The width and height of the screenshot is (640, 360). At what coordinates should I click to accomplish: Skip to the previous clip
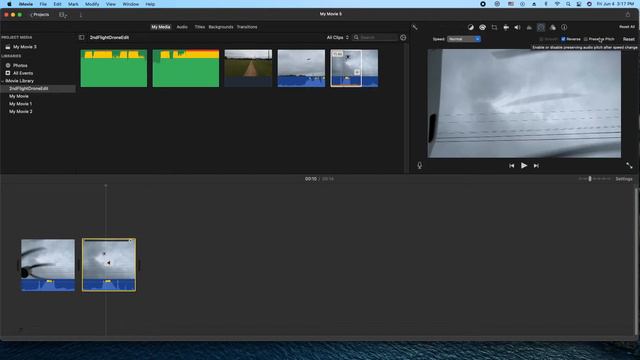[511, 166]
